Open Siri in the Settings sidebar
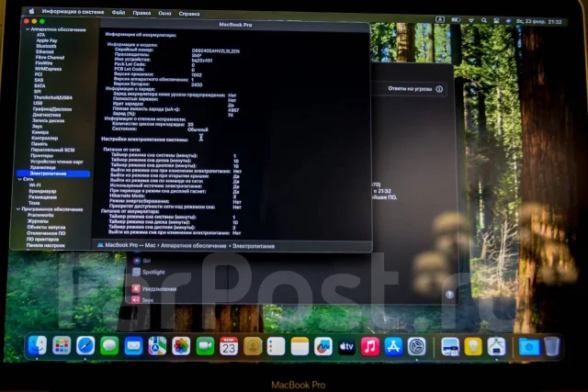Image resolution: width=588 pixels, height=392 pixels. click(147, 261)
